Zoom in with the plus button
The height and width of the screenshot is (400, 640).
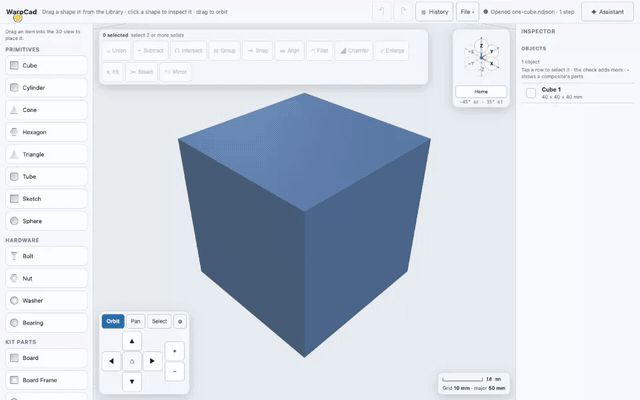click(175, 351)
